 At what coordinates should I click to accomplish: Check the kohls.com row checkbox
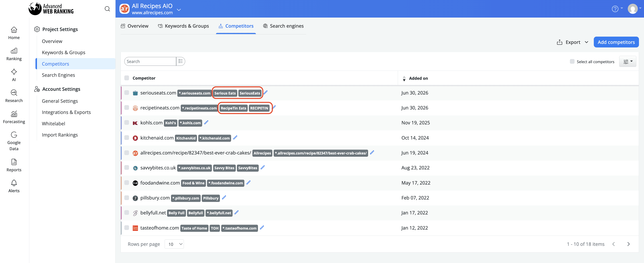[x=127, y=123]
